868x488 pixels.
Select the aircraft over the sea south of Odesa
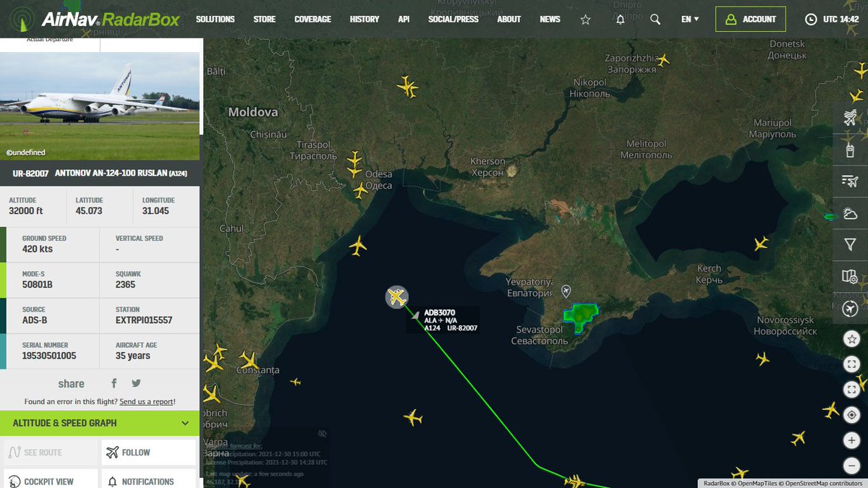pos(357,246)
